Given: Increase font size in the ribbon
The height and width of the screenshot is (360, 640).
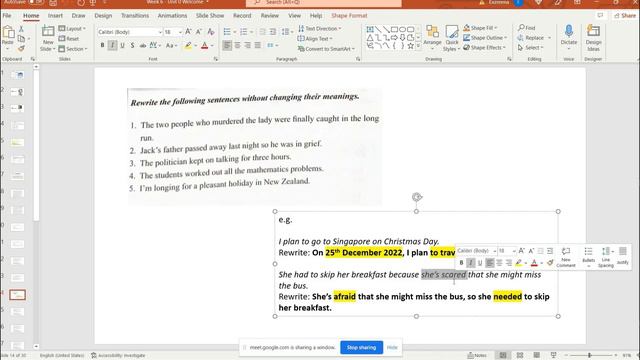Looking at the screenshot, I should (x=188, y=32).
